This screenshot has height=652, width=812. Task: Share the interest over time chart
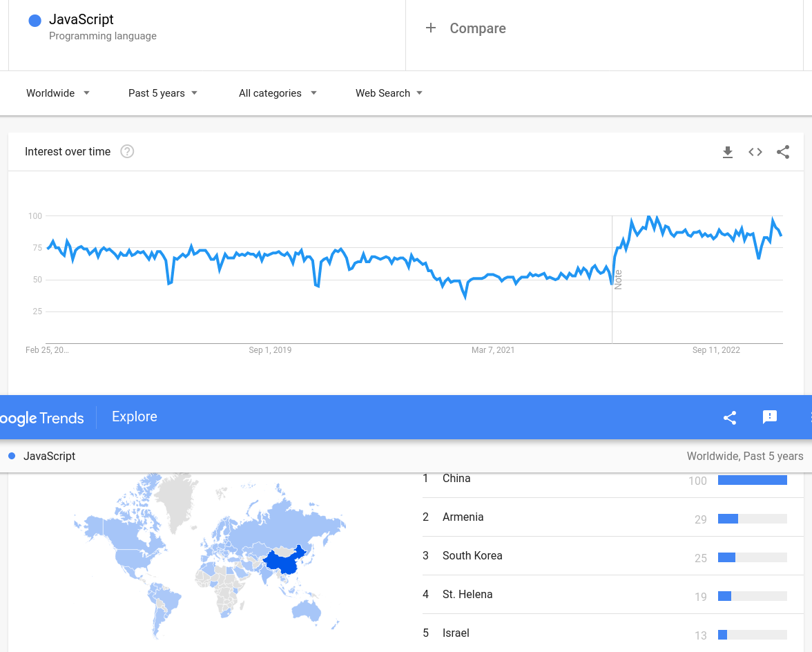pos(783,152)
